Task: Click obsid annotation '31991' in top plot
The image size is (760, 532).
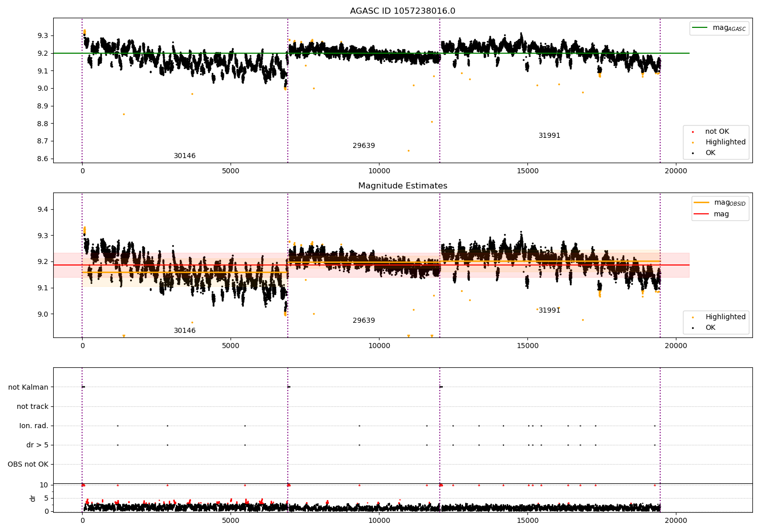Action: point(549,136)
